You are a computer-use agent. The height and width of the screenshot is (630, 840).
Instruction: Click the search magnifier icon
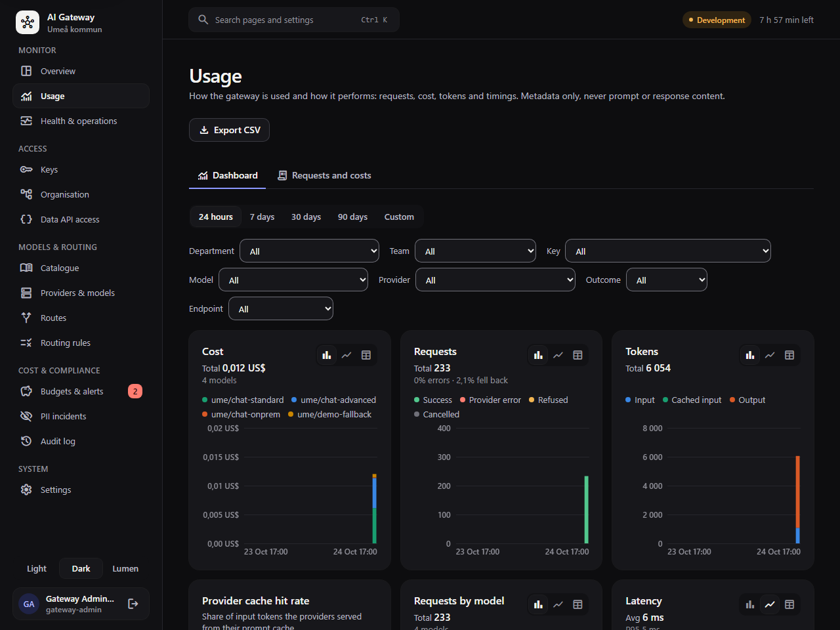[x=203, y=20]
